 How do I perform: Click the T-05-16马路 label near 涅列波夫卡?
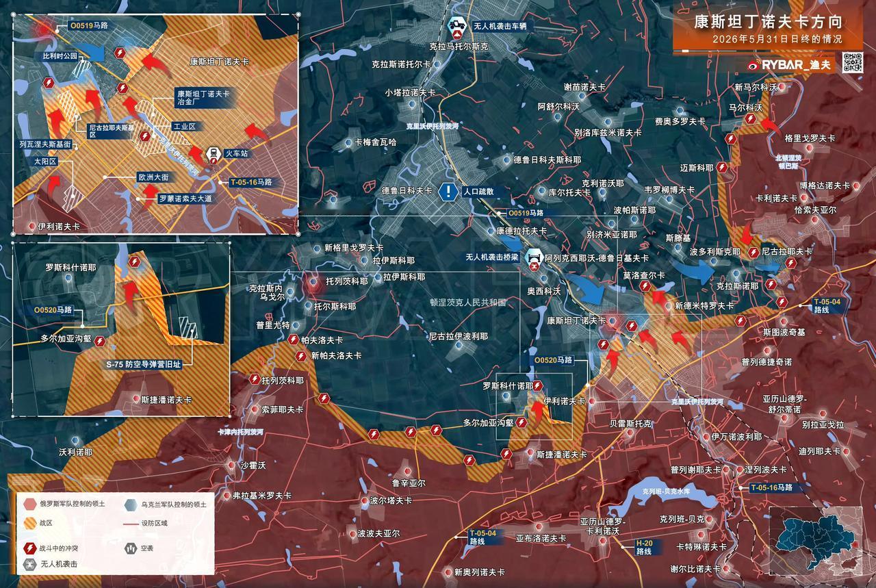pos(771,487)
